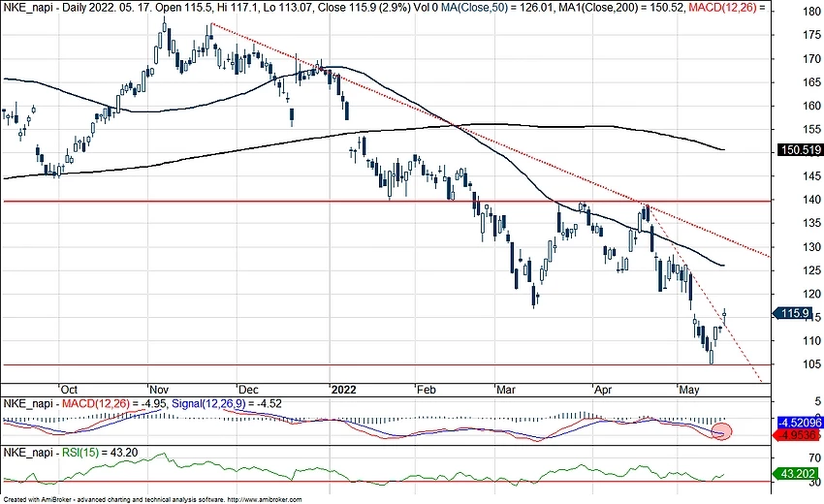The height and width of the screenshot is (504, 824).
Task: Click the Mar label on time axis
Action: point(506,390)
